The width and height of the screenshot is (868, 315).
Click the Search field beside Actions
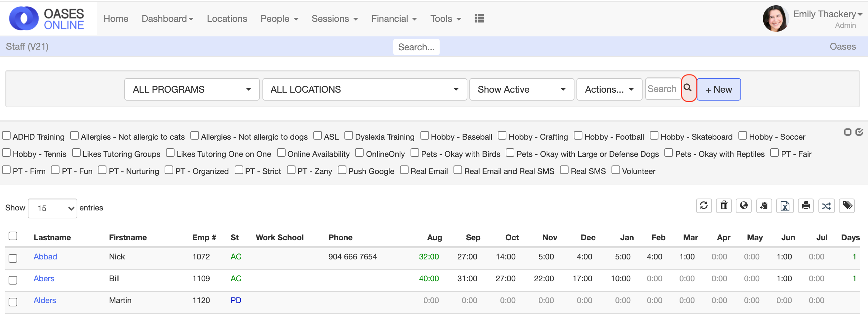coord(662,89)
